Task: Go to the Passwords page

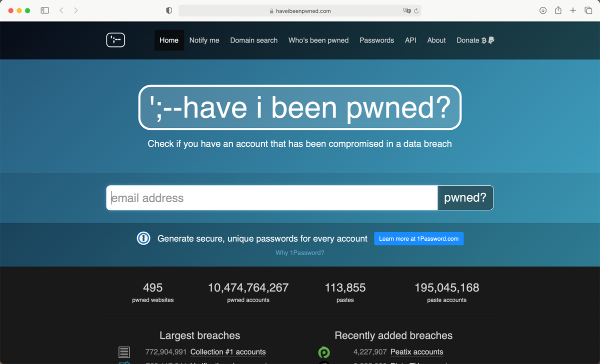Action: [376, 40]
